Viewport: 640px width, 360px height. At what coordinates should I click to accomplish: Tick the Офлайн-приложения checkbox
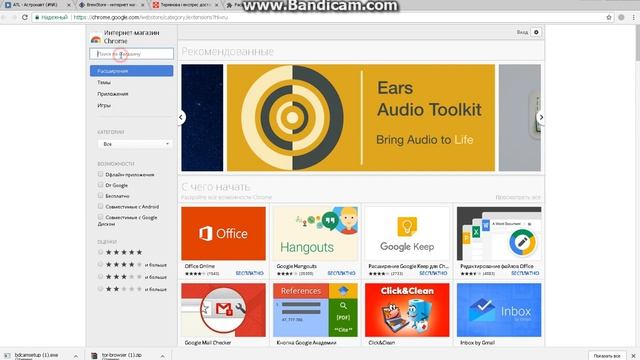pyautogui.click(x=100, y=174)
